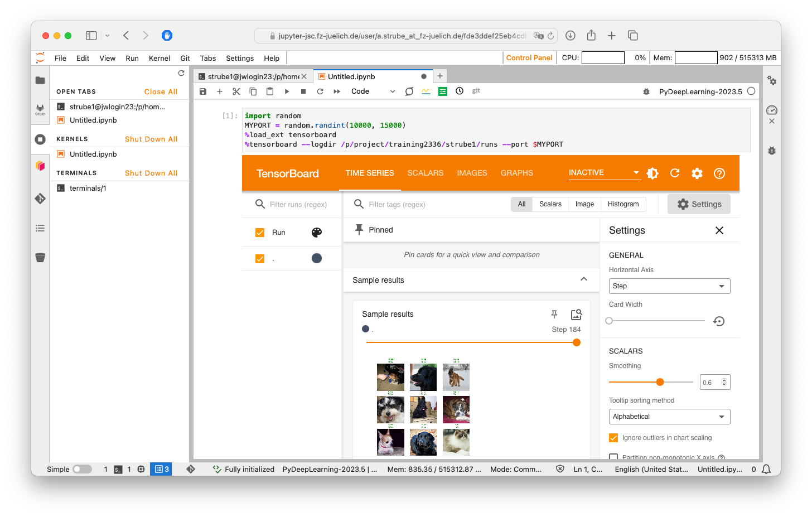Open the Kernel menu
This screenshot has height=517, width=812.
pos(159,58)
